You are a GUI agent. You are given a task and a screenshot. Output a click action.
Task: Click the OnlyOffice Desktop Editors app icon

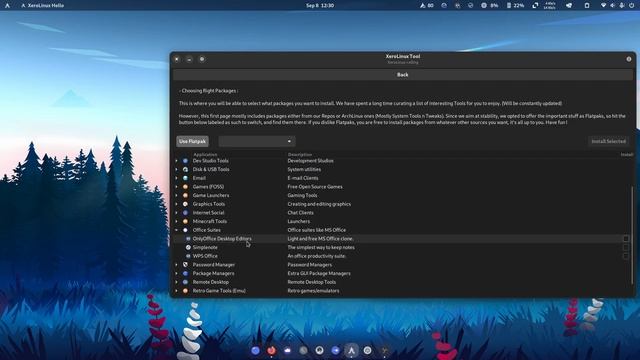[188, 239]
